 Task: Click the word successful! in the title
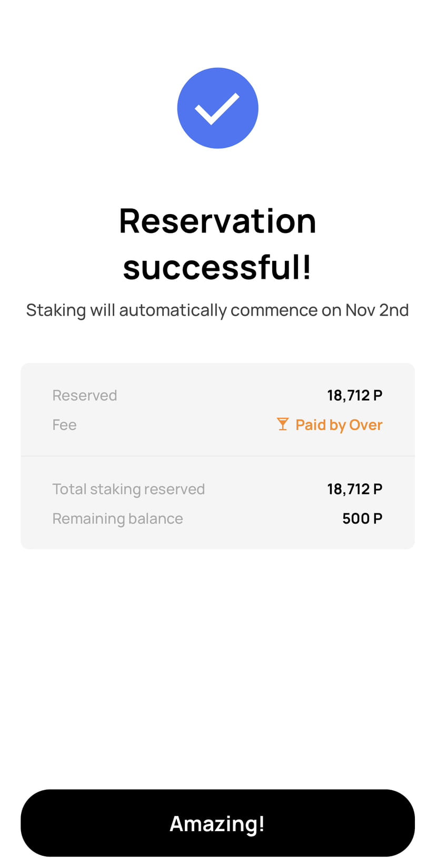(x=217, y=267)
